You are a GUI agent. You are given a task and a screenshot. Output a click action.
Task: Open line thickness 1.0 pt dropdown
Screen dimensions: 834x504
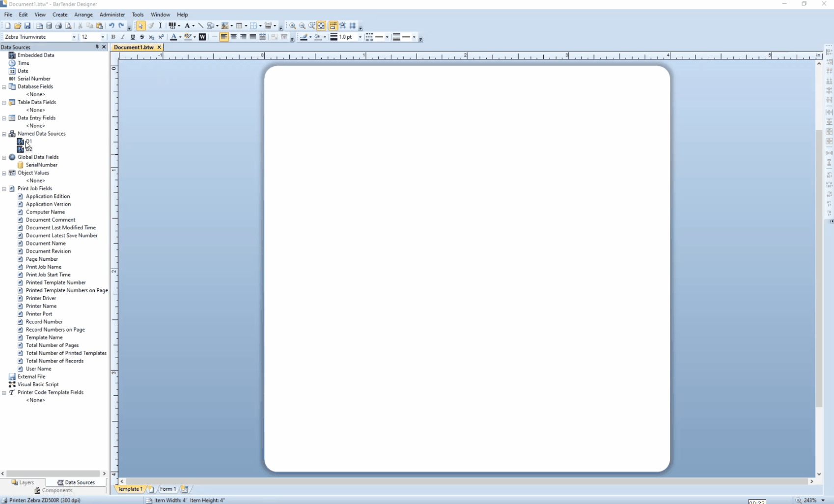coord(360,37)
